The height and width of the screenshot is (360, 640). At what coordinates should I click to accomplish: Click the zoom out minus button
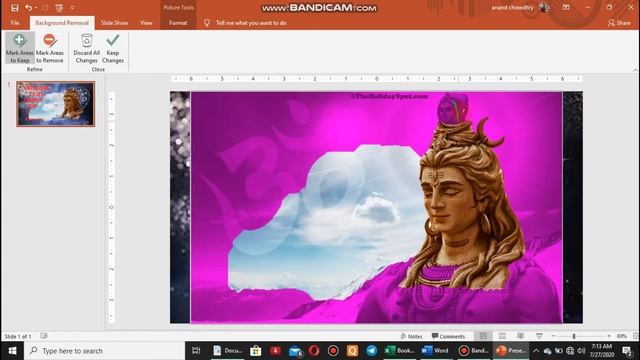(553, 336)
